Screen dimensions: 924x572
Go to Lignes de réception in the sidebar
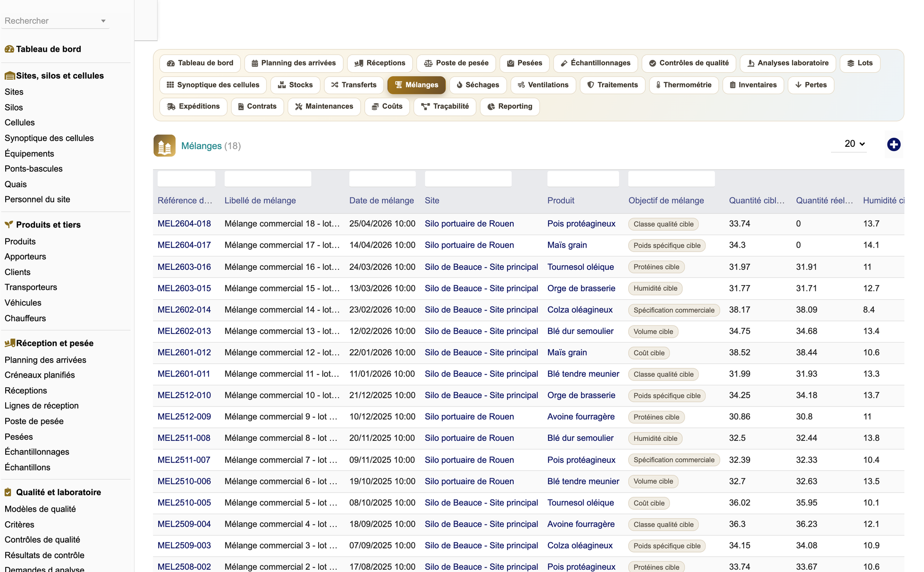(x=42, y=406)
